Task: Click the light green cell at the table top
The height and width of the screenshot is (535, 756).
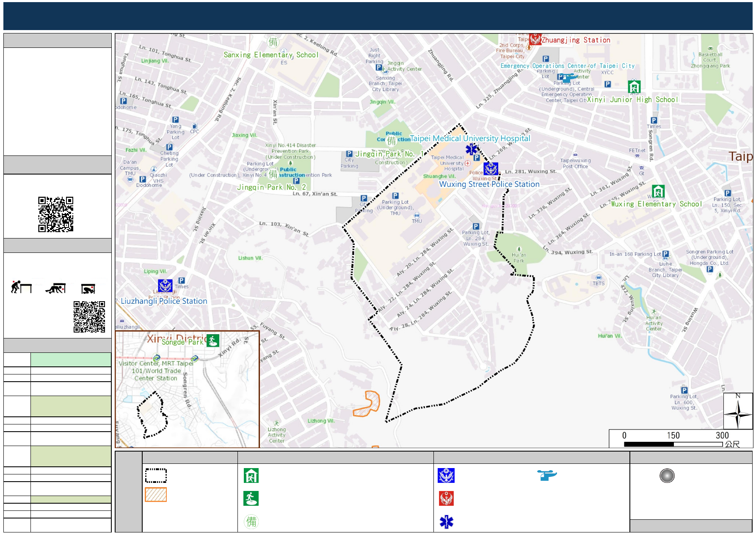Action: point(71,360)
